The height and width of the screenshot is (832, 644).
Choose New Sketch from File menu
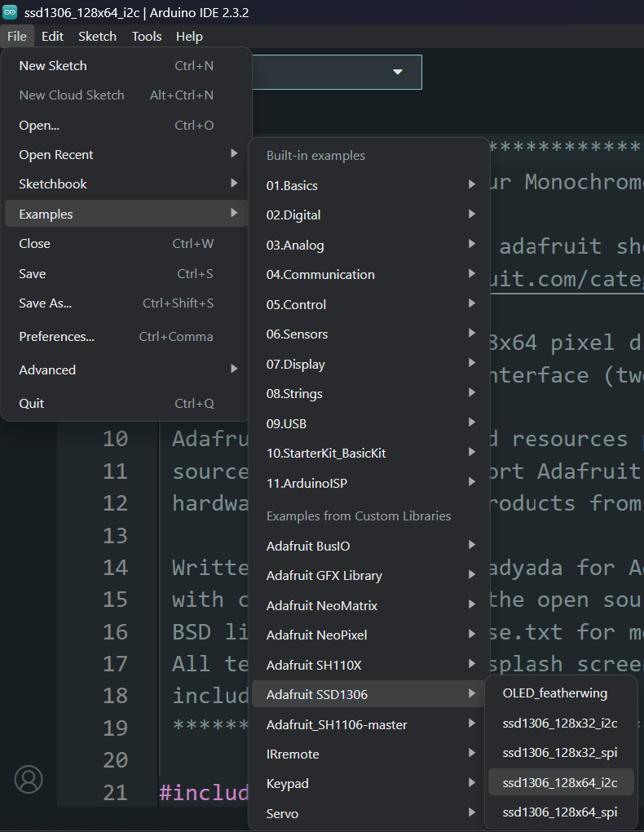click(x=126, y=65)
